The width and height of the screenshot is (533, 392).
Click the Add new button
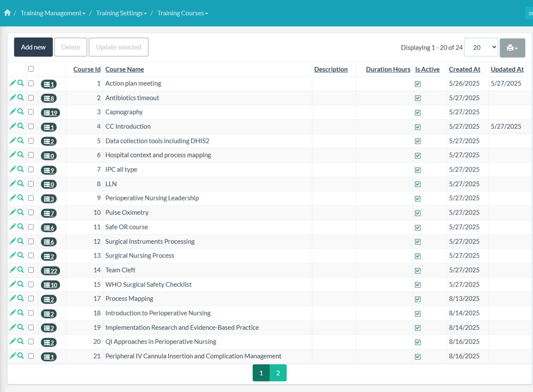point(33,47)
